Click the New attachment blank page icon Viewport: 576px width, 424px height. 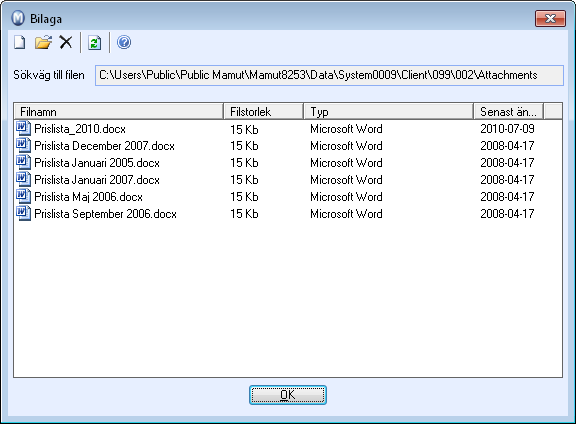tap(20, 42)
